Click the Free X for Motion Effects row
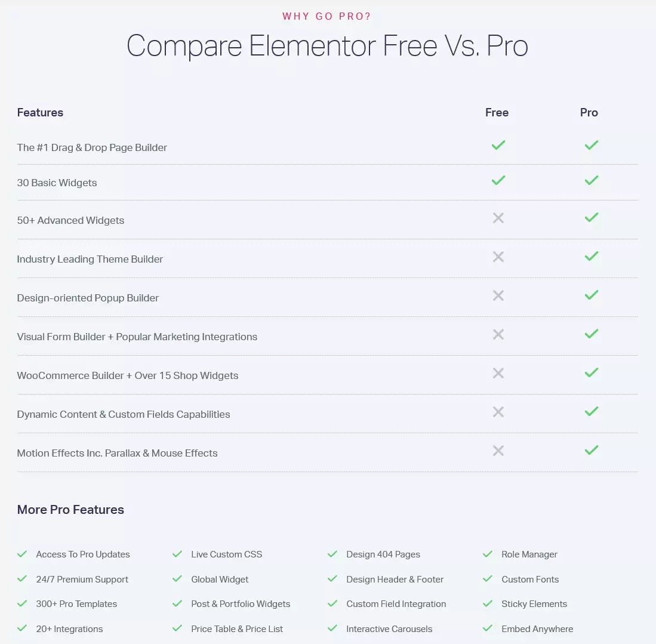This screenshot has height=644, width=656. (x=498, y=451)
